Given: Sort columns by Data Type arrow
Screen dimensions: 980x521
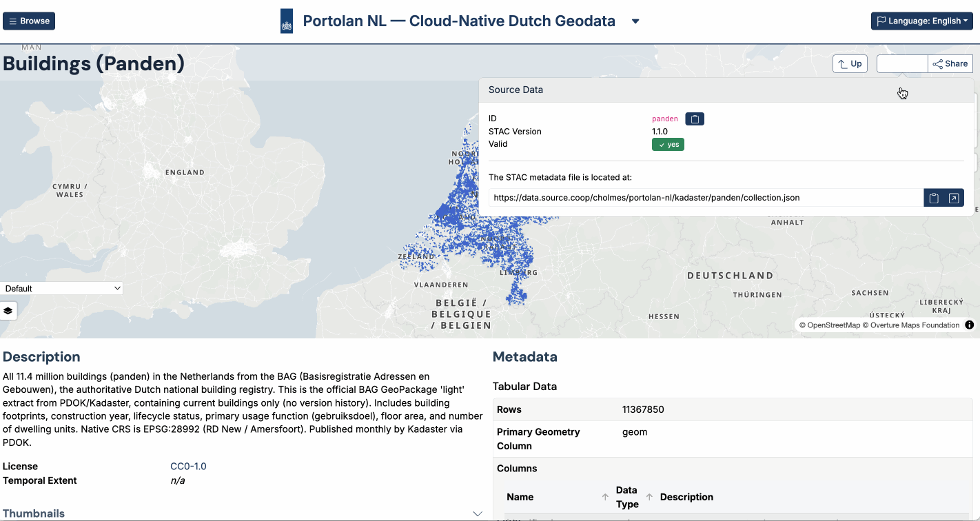Looking at the screenshot, I should pos(649,497).
